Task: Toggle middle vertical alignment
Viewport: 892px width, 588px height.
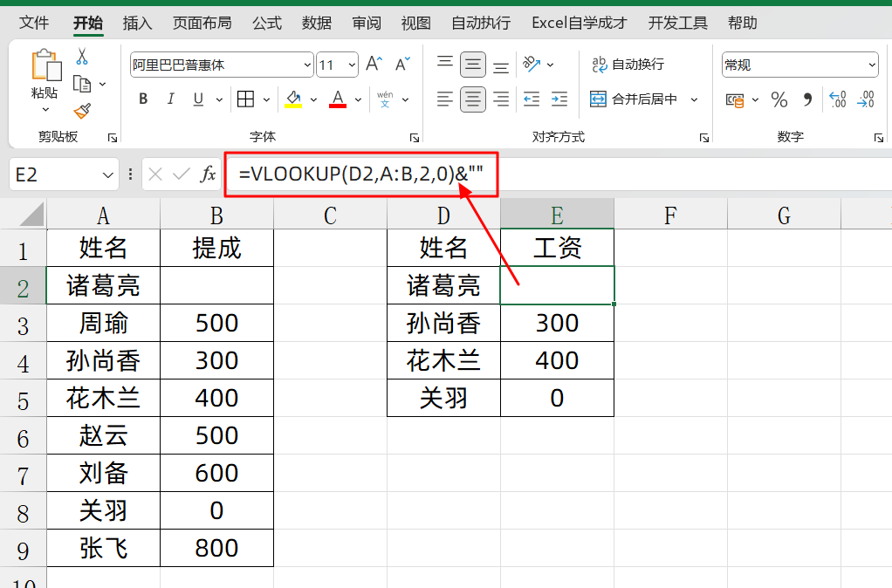Action: click(x=473, y=65)
